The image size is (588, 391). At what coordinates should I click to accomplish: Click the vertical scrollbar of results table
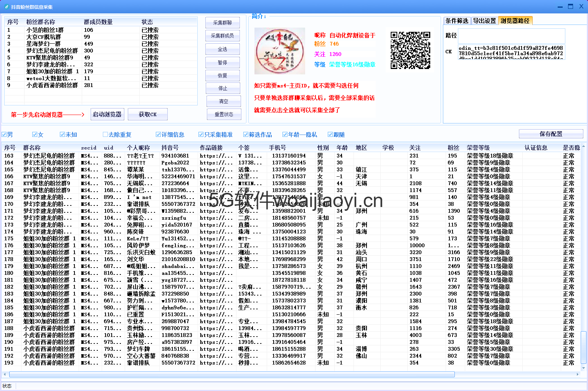(x=584, y=347)
